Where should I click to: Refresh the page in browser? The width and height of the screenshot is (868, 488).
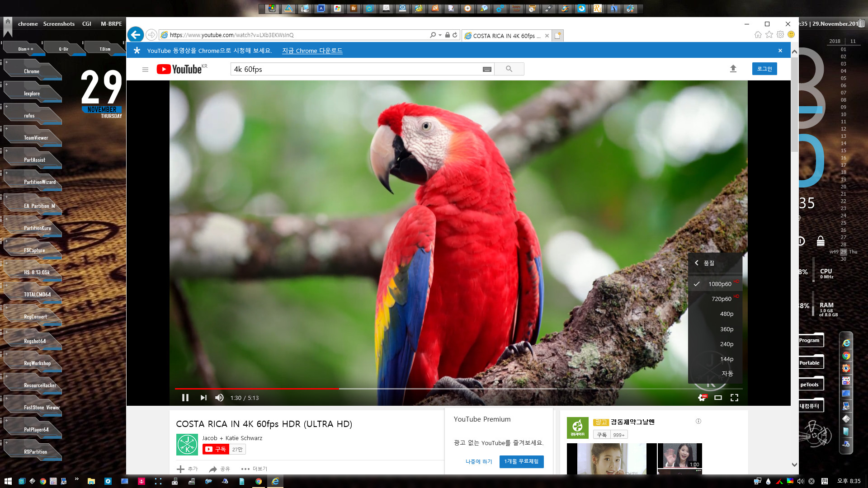tap(455, 35)
